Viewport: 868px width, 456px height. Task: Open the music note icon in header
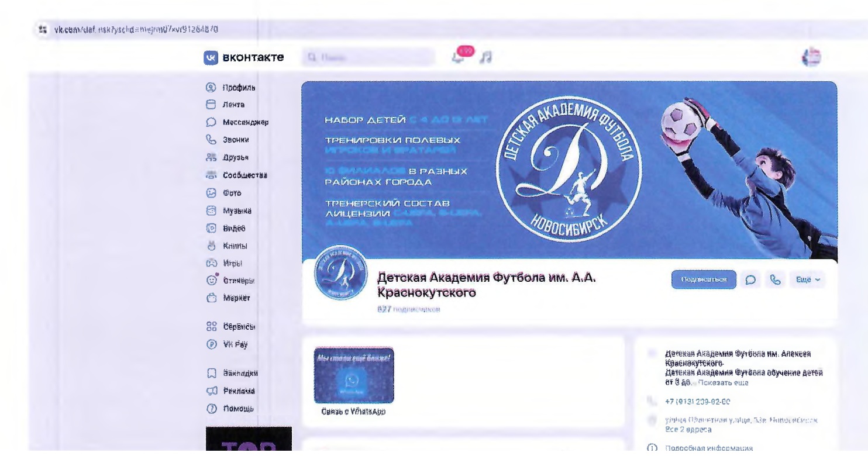pyautogui.click(x=484, y=57)
